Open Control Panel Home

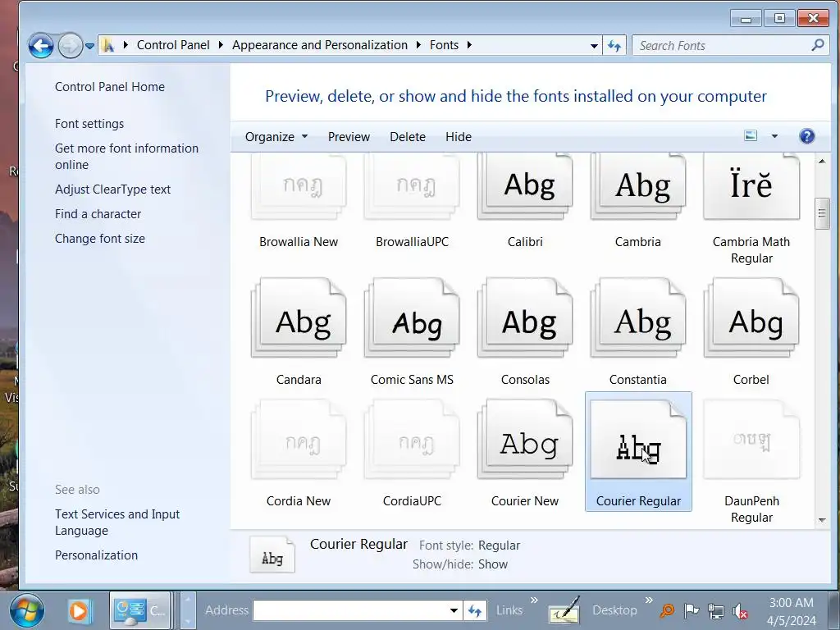pyautogui.click(x=110, y=87)
